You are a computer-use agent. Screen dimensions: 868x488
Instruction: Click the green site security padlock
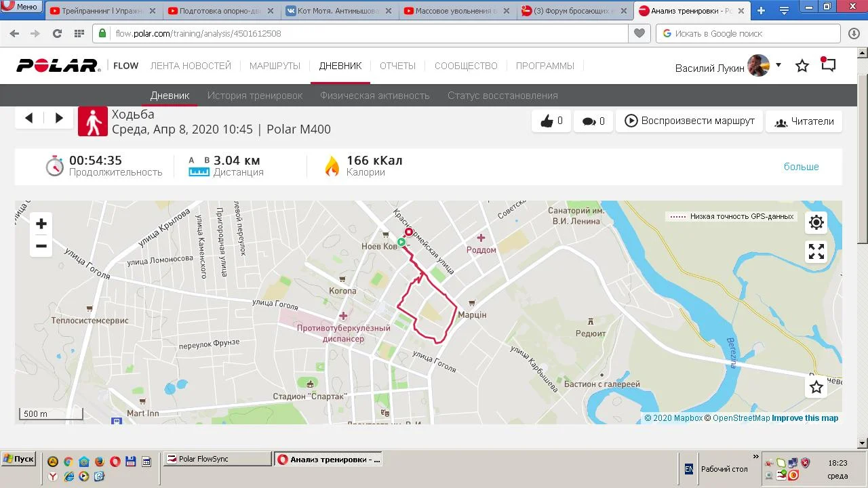pyautogui.click(x=102, y=33)
